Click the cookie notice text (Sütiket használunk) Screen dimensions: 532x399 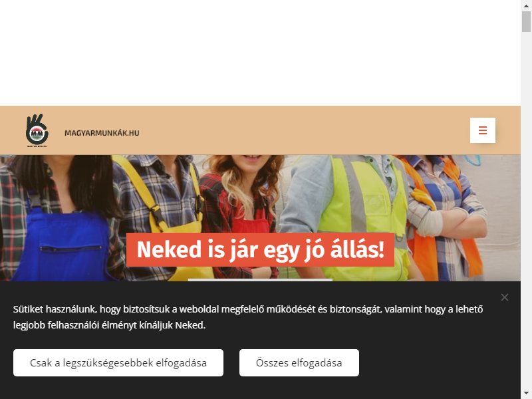pos(248,317)
